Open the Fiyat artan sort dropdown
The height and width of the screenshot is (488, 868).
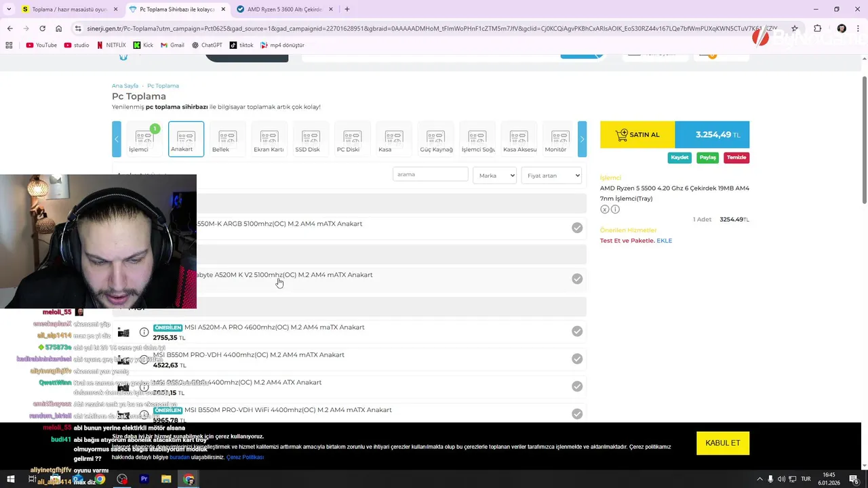(551, 176)
